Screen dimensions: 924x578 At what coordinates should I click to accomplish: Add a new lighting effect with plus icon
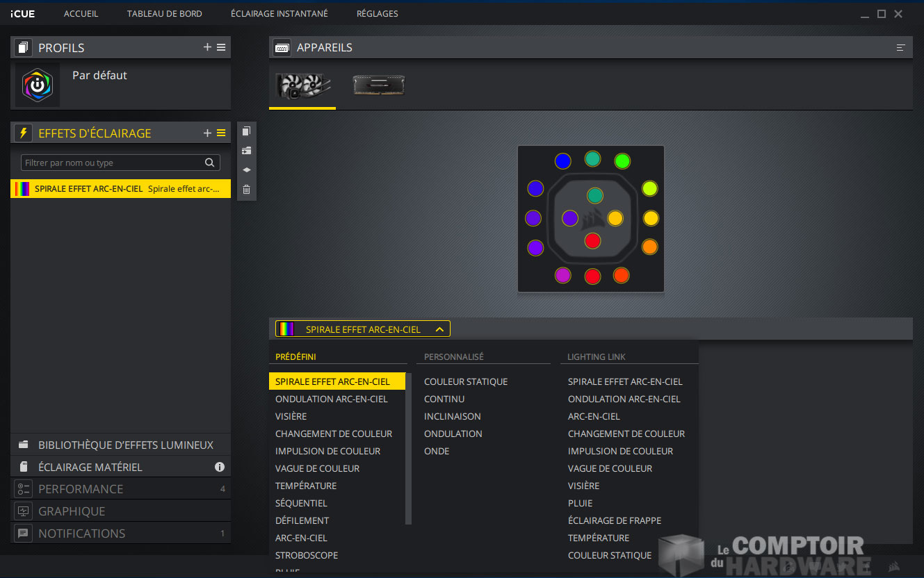pos(207,133)
